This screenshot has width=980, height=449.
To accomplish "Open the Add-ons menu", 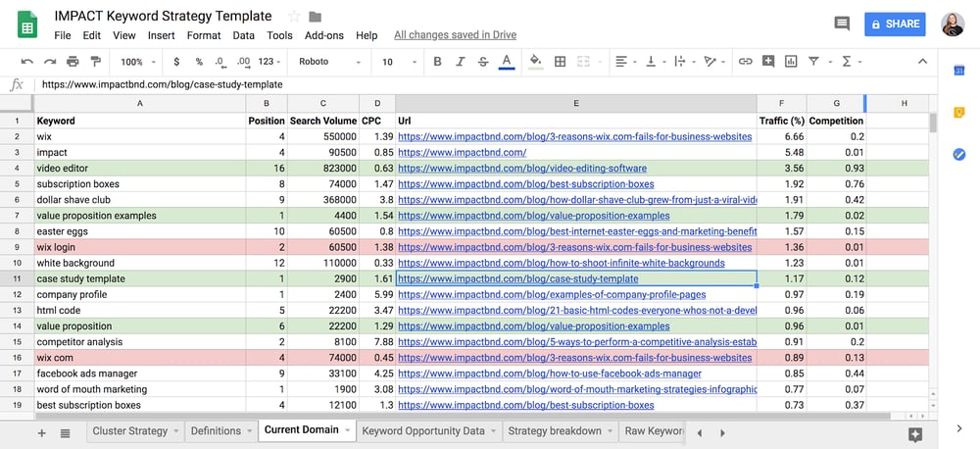I will coord(324,35).
